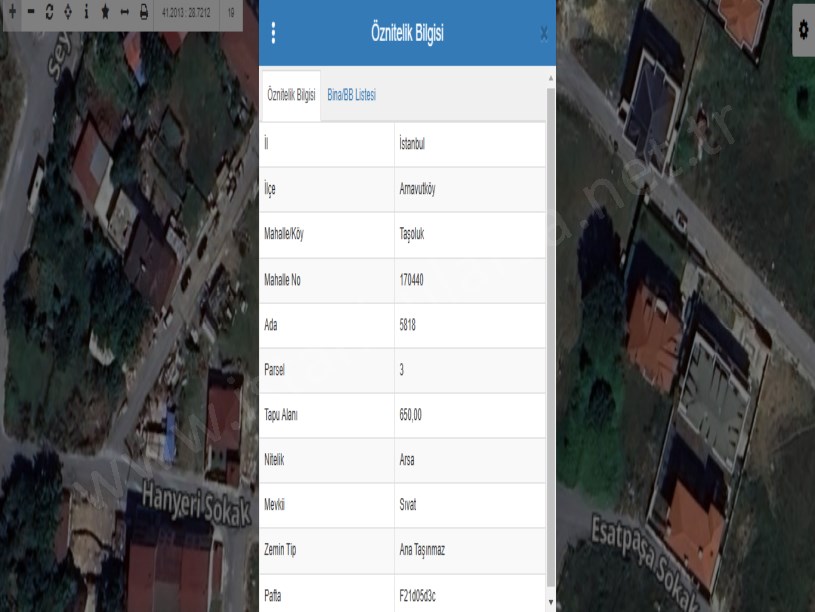Select the info query tool icon
Screen dimensions: 815x612
tap(86, 16)
